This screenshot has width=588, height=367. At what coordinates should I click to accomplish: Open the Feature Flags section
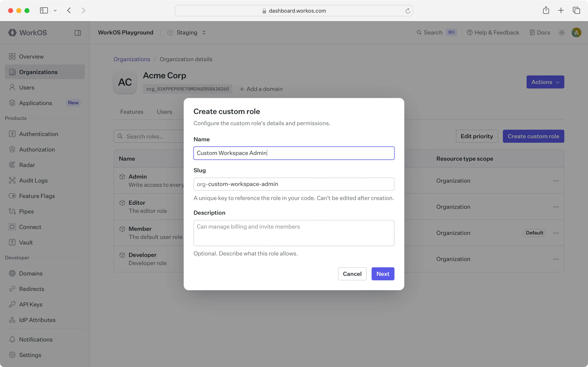(x=37, y=196)
